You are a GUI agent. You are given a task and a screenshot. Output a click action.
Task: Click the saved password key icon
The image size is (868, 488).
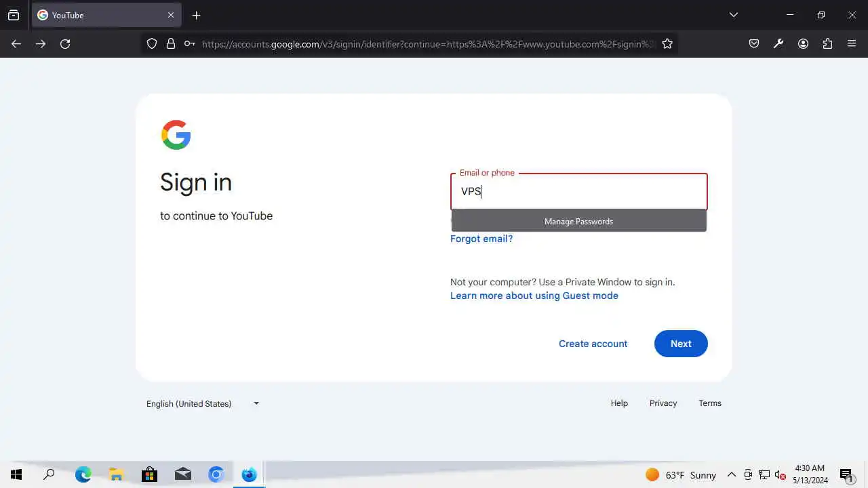coord(190,43)
